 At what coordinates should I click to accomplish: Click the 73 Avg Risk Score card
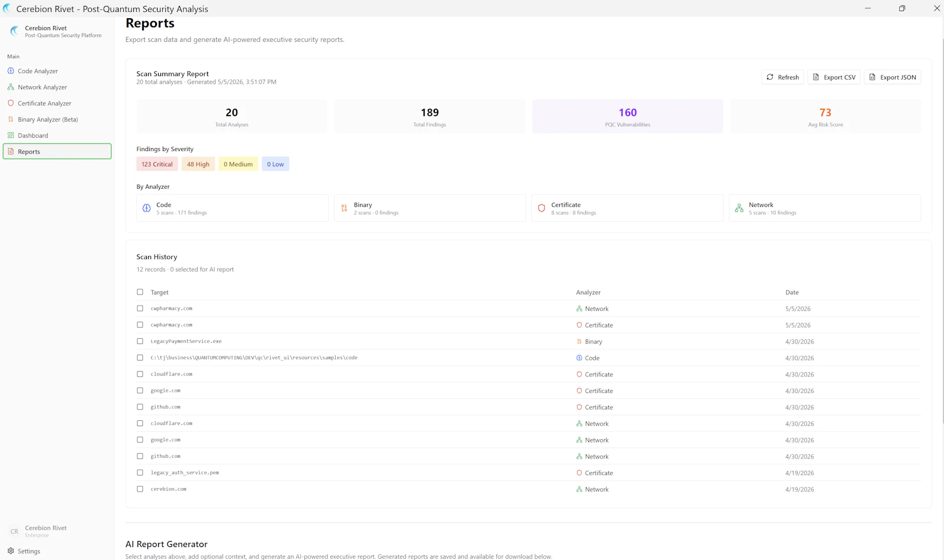pyautogui.click(x=825, y=116)
